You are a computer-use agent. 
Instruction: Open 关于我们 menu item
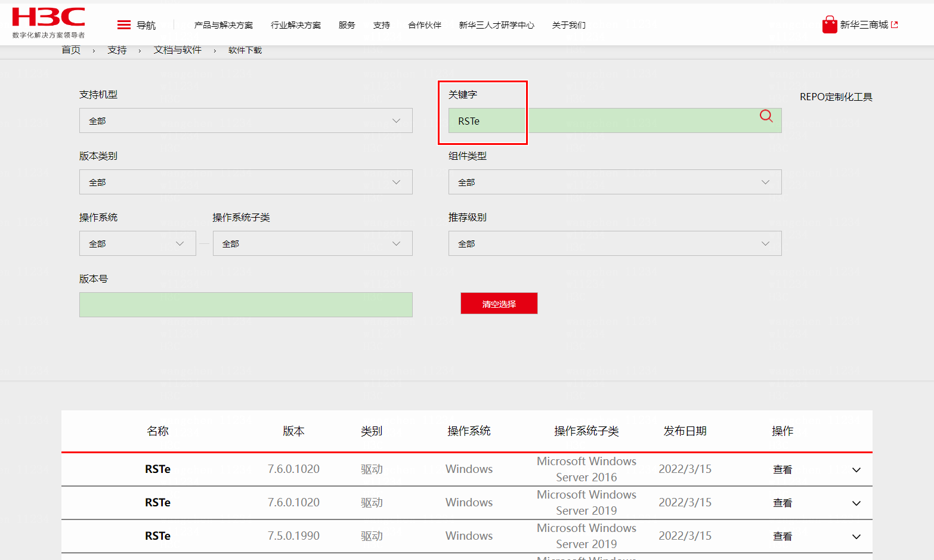(569, 25)
